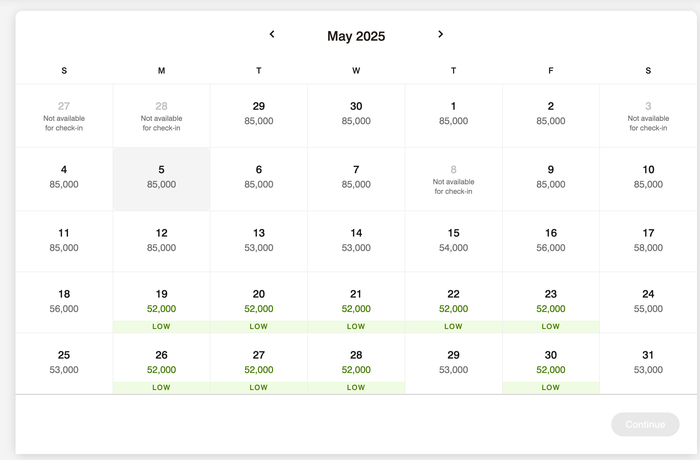Screen dimensions: 700x460
Task: Choose April 29 check-in date
Action: tap(259, 116)
